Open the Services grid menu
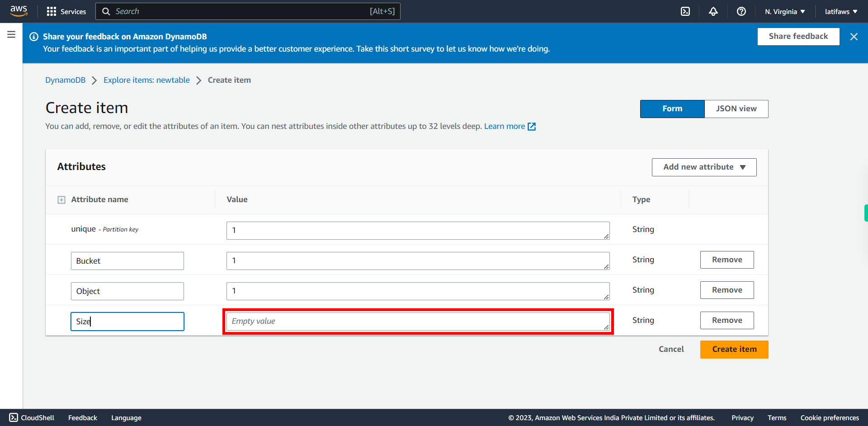The width and height of the screenshot is (868, 426). (x=66, y=11)
